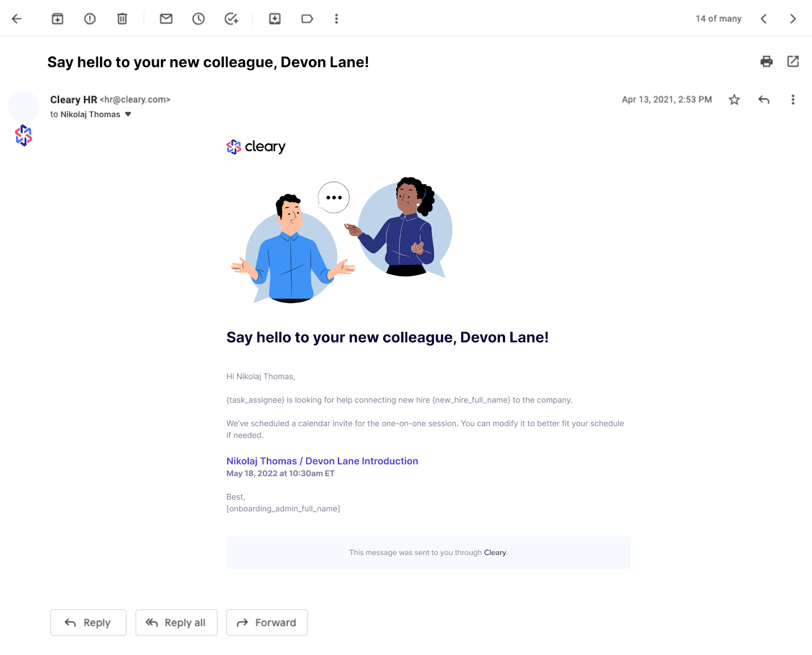
Task: Open the Cleary link in the footer
Action: tap(495, 552)
